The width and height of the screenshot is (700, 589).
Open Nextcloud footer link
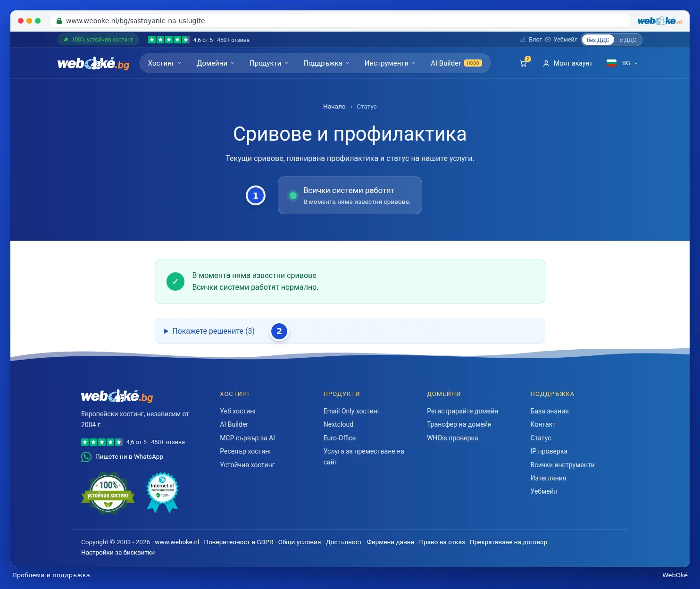[x=338, y=424]
